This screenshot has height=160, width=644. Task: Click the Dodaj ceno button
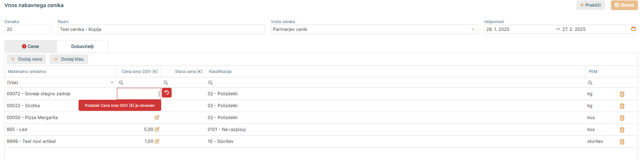(x=26, y=59)
